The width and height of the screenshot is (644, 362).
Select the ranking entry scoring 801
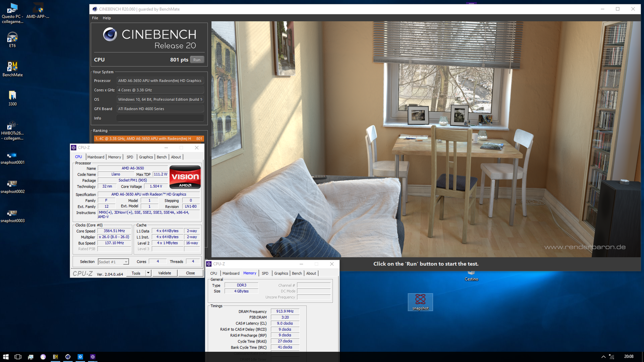pyautogui.click(x=149, y=138)
